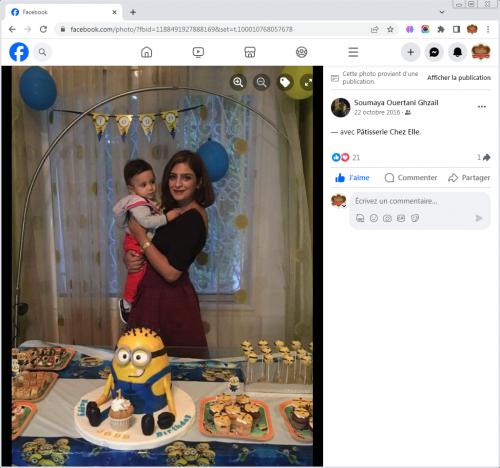
Task: Go back in browser
Action: click(x=12, y=29)
